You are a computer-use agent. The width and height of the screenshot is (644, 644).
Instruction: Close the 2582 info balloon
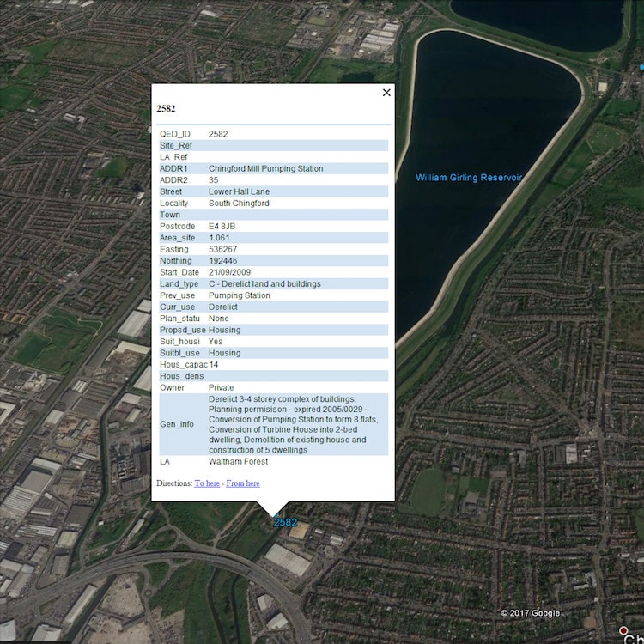(386, 93)
